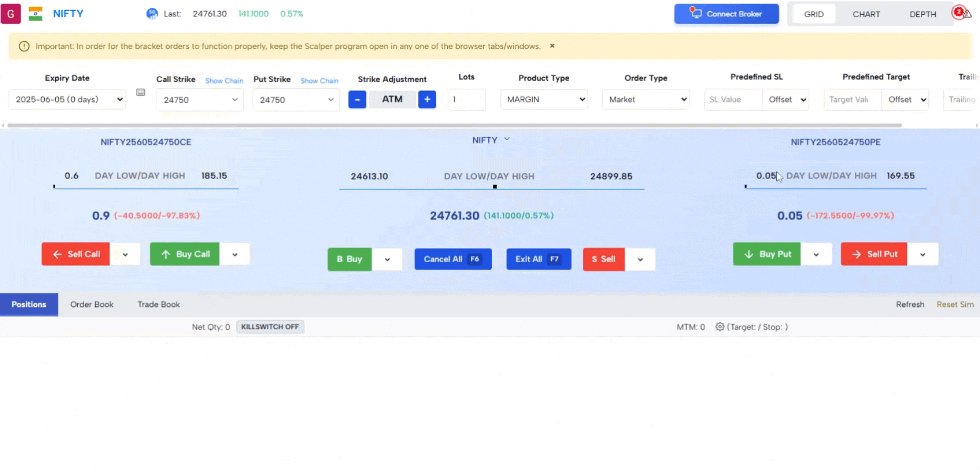
Task: Click the India flag icon beside NIFTY
Action: [35, 14]
